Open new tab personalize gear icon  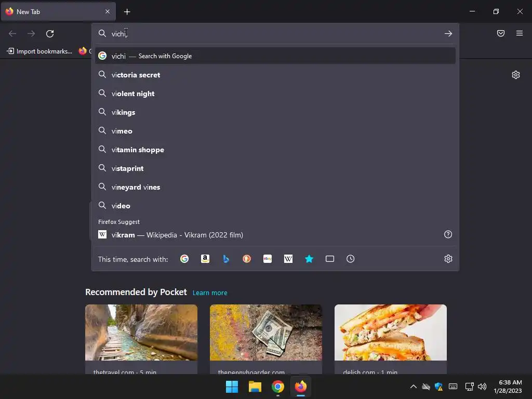coord(516,75)
